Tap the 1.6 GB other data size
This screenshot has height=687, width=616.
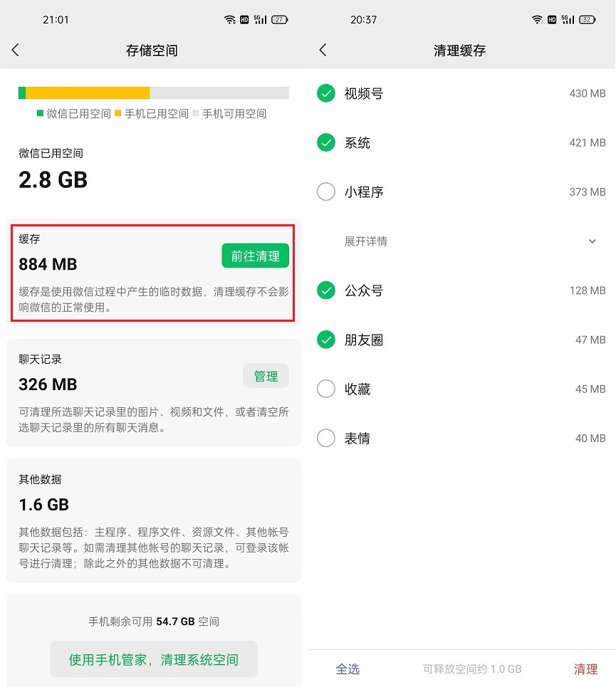tap(44, 505)
